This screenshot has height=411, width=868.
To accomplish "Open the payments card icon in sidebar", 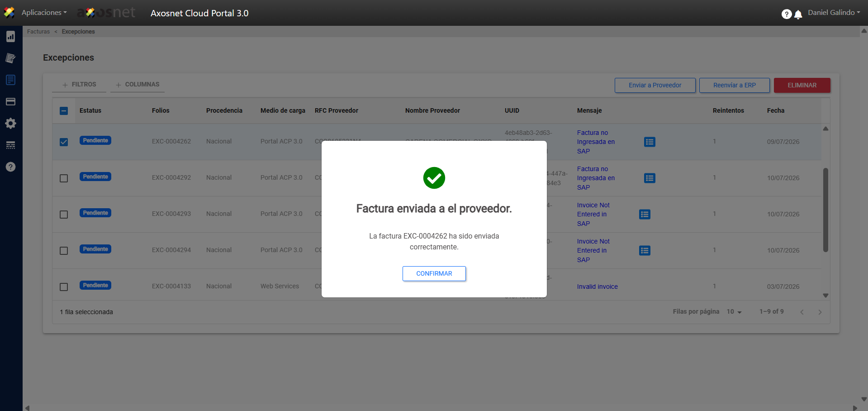I will click(x=11, y=102).
